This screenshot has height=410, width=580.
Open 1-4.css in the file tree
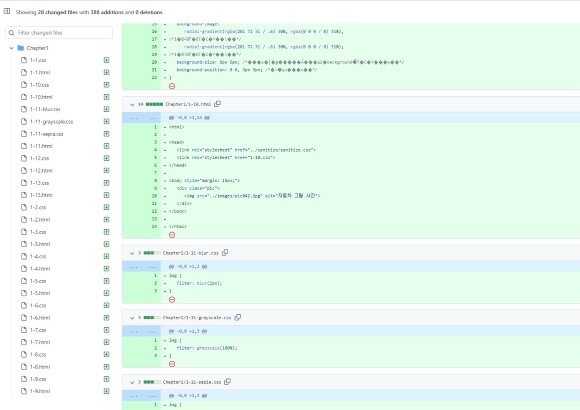coord(38,256)
